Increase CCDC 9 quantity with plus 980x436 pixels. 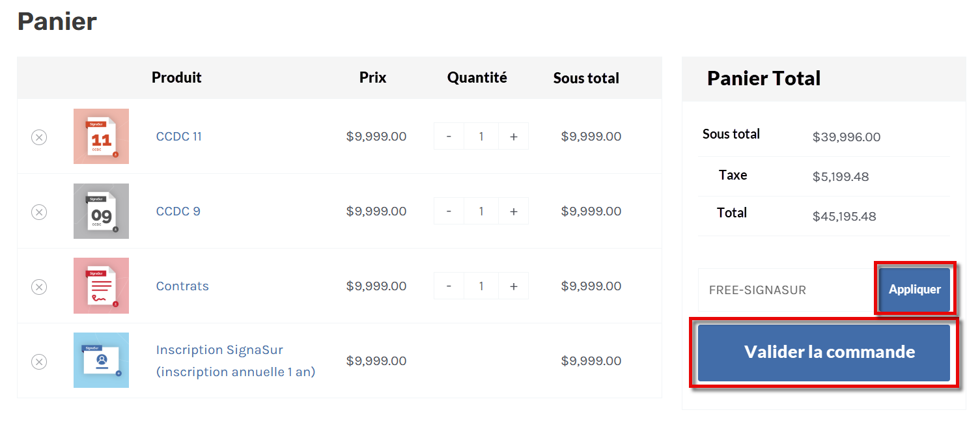514,211
